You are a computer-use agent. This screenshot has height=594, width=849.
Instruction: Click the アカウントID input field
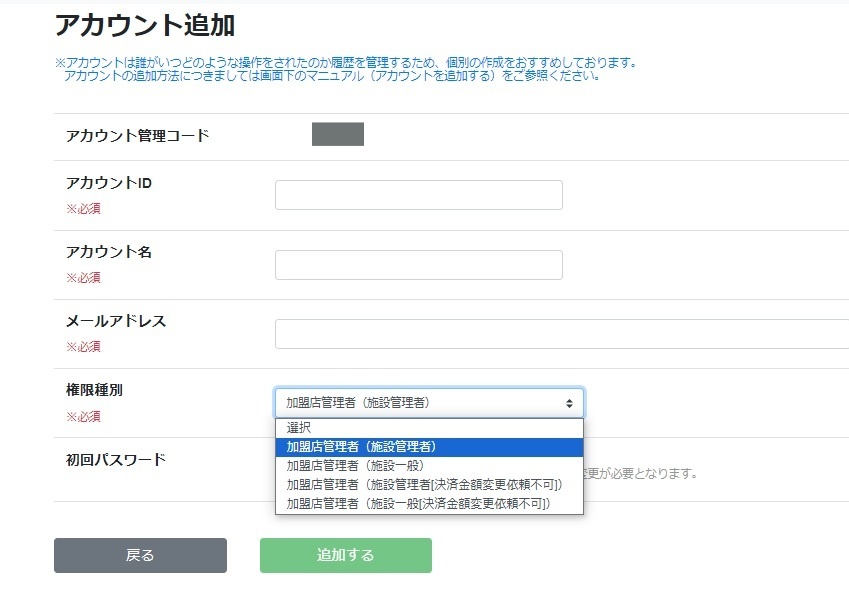[419, 195]
